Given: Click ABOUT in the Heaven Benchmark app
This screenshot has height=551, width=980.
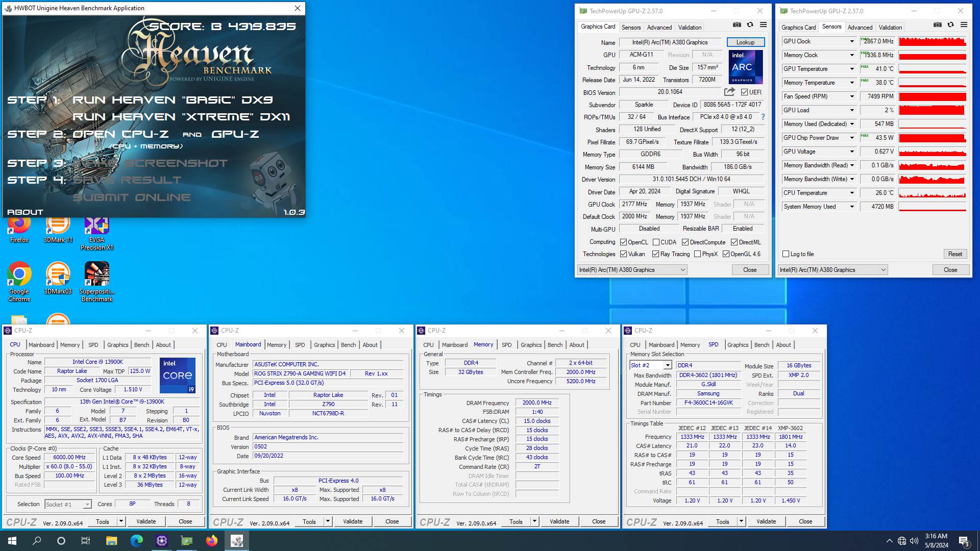Looking at the screenshot, I should [25, 212].
